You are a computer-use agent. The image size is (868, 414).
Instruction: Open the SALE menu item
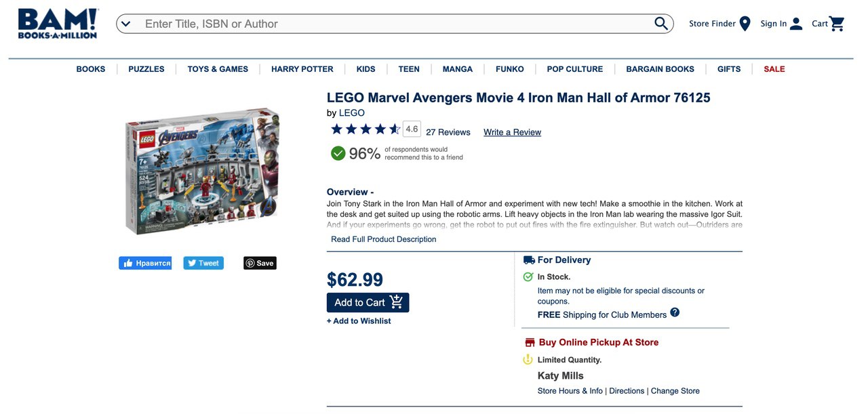[774, 69]
